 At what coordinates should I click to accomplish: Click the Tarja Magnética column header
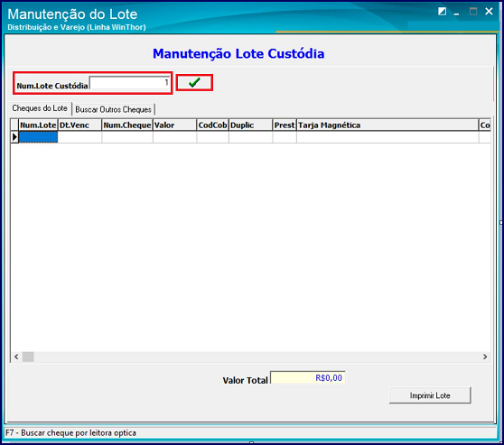387,125
